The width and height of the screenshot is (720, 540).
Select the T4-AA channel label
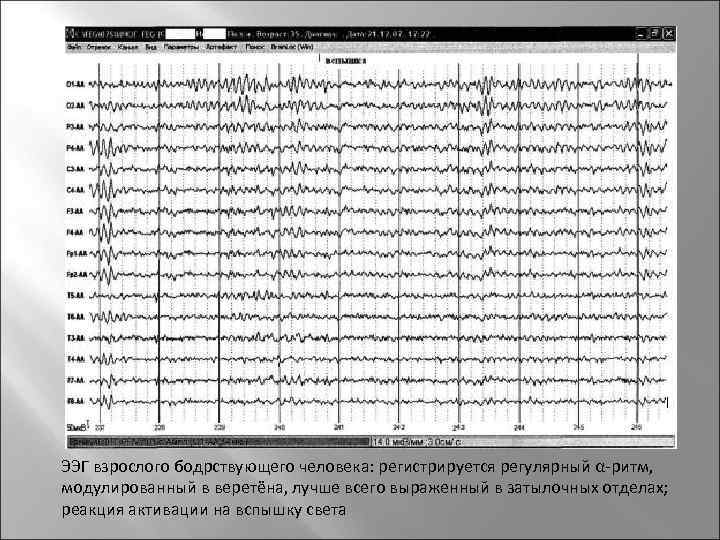pos(75,359)
